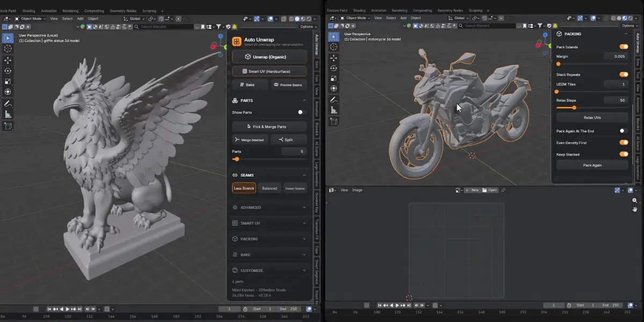
Task: Enable Pack Again At The End toggle
Action: pyautogui.click(x=624, y=131)
